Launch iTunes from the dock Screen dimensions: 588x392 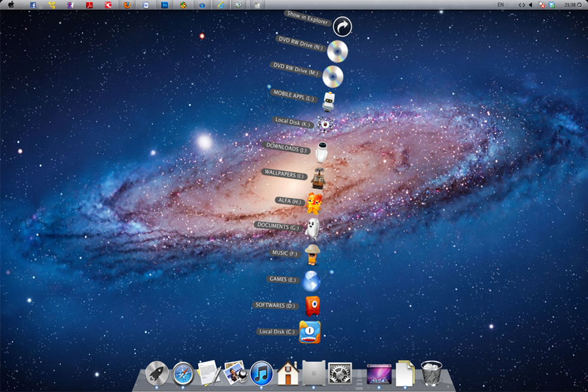[x=261, y=373]
